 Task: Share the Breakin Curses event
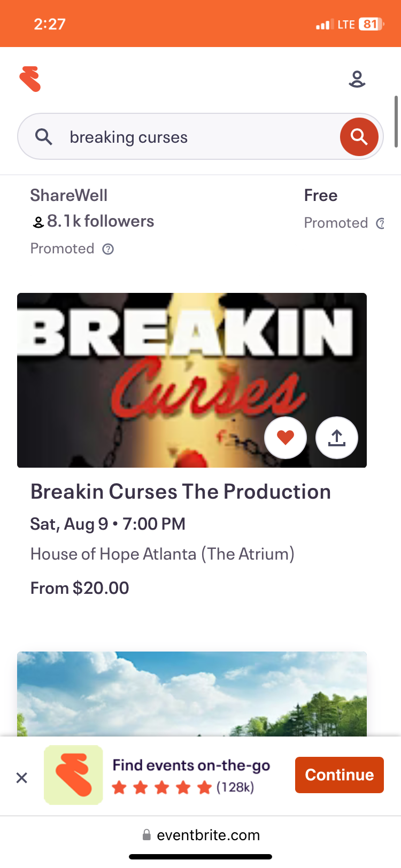[x=337, y=438]
